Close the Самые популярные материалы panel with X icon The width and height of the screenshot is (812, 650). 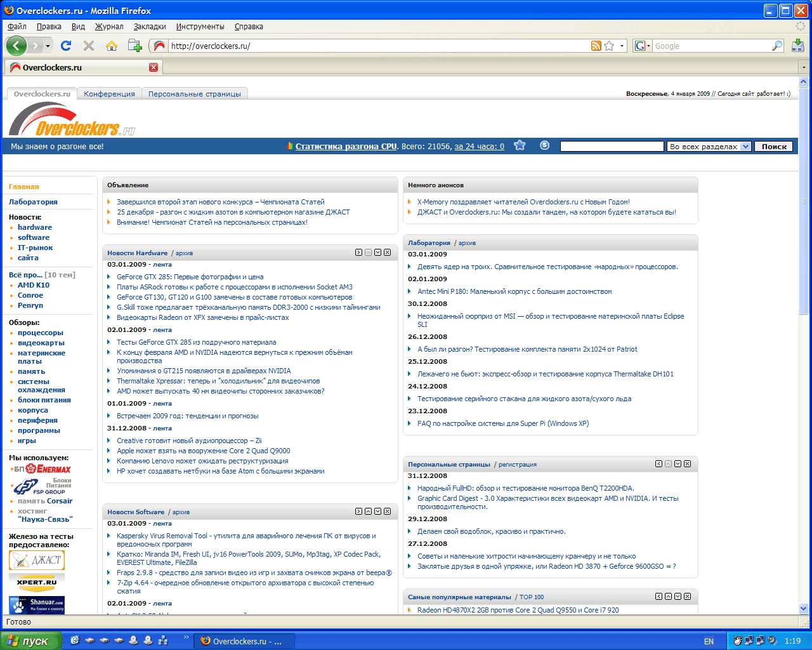pyautogui.click(x=687, y=597)
